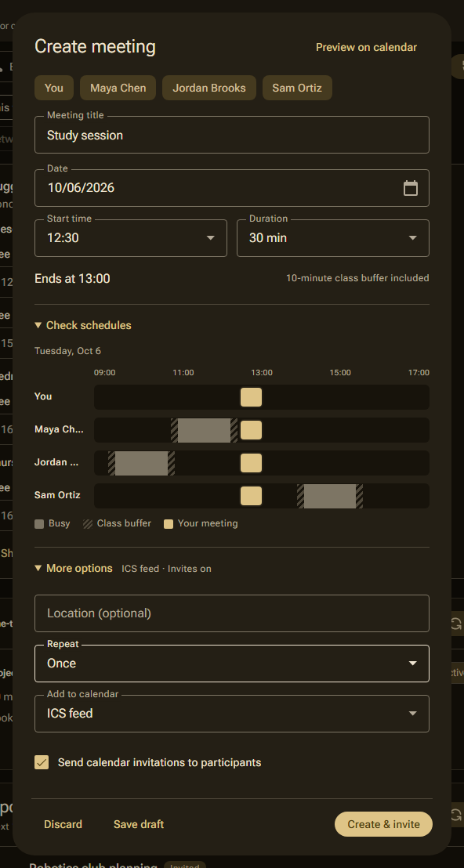
Task: Click the 15:00 time axis label
Action: 340,373
